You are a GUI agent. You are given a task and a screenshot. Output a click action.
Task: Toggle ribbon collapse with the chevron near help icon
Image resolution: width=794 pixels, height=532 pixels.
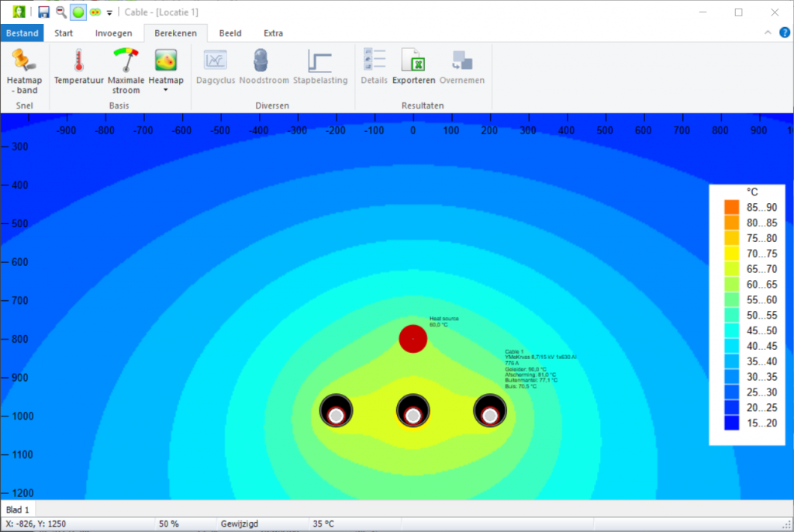pos(768,33)
